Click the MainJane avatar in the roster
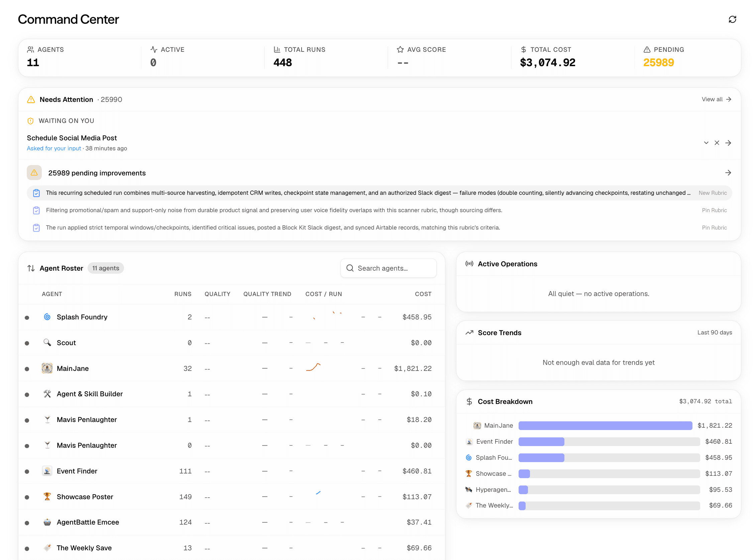The image size is (755, 560). [x=47, y=368]
